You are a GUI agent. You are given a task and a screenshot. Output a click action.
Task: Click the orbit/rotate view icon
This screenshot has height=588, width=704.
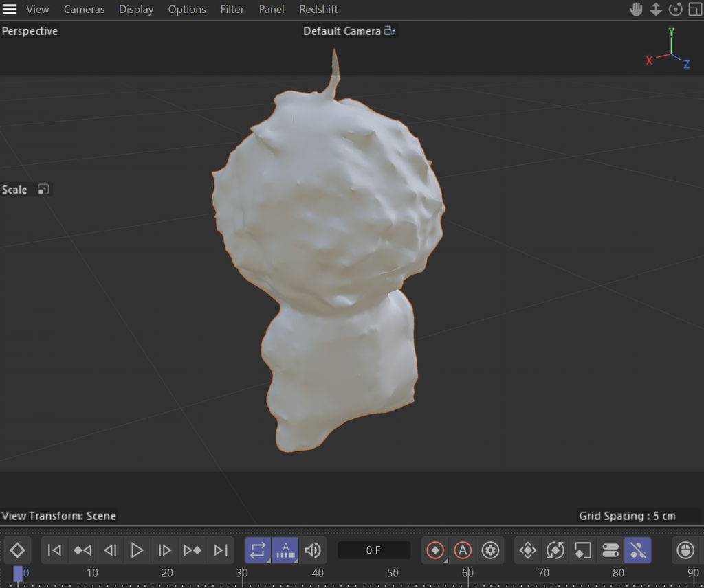675,10
